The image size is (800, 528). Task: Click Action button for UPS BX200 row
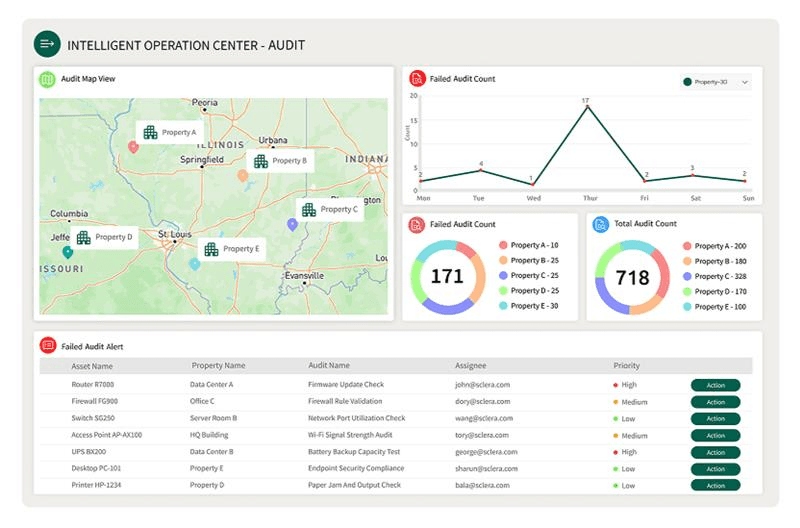(x=715, y=452)
